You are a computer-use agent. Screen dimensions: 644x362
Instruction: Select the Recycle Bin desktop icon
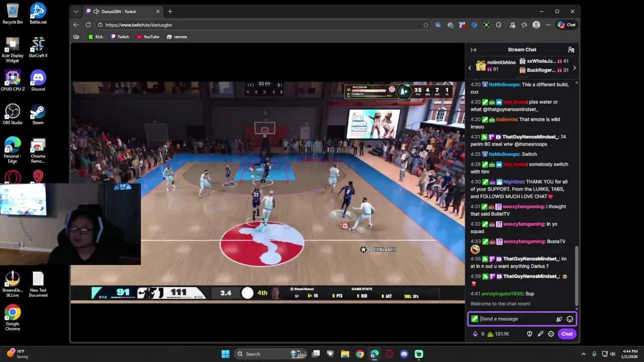13,14
